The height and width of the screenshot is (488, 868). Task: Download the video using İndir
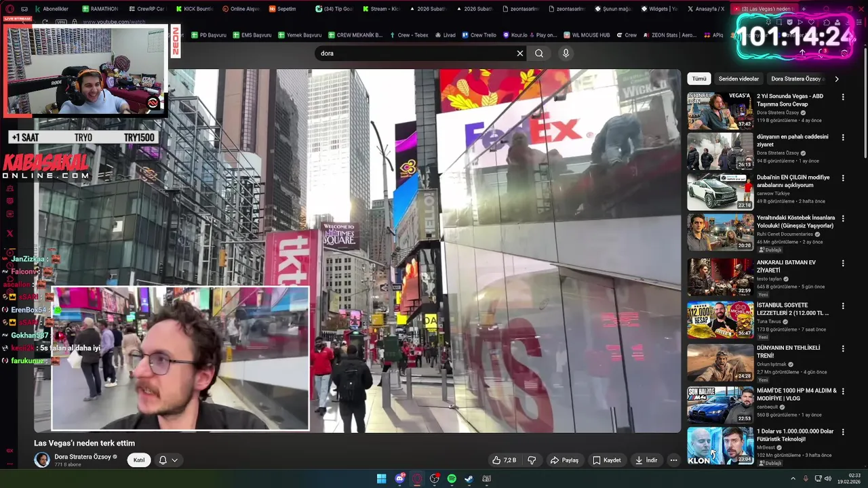pos(646,460)
